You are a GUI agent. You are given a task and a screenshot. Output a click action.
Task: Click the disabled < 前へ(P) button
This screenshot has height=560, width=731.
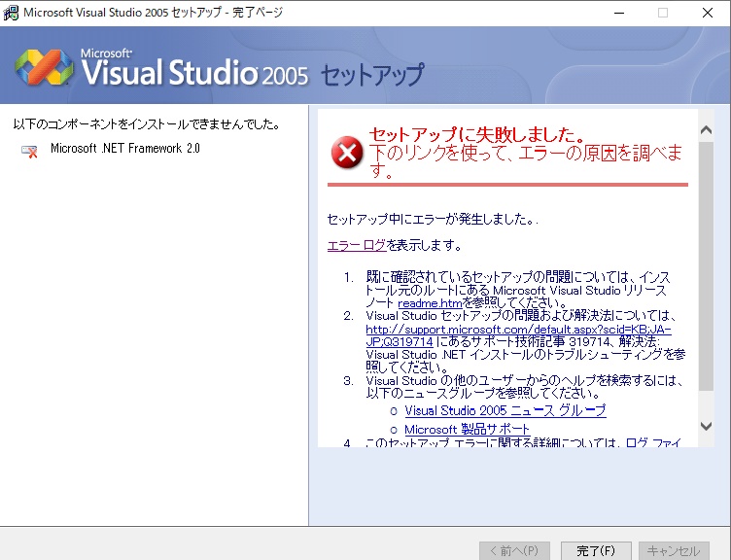click(x=514, y=550)
